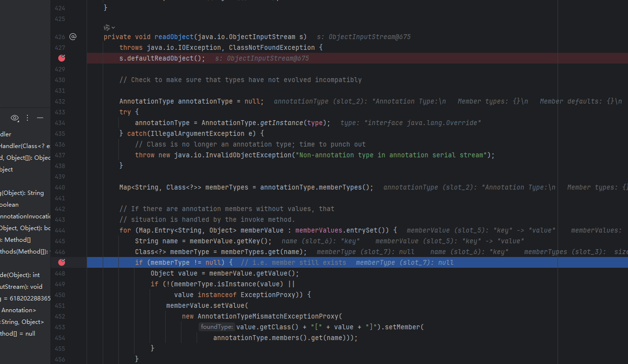The height and width of the screenshot is (364, 628).
Task: Hide the tool window with the minimize dash
Action: tap(40, 118)
